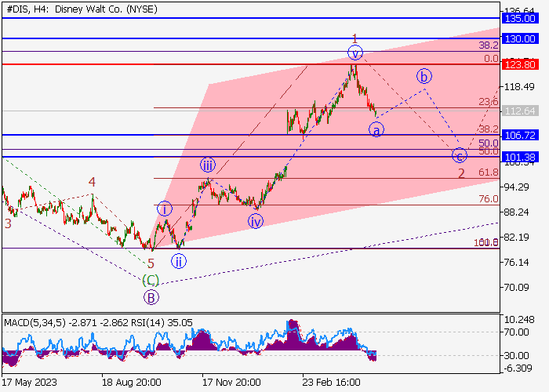549x392 pixels.
Task: Click the blue 101.38 price level label
Action: tap(520, 157)
